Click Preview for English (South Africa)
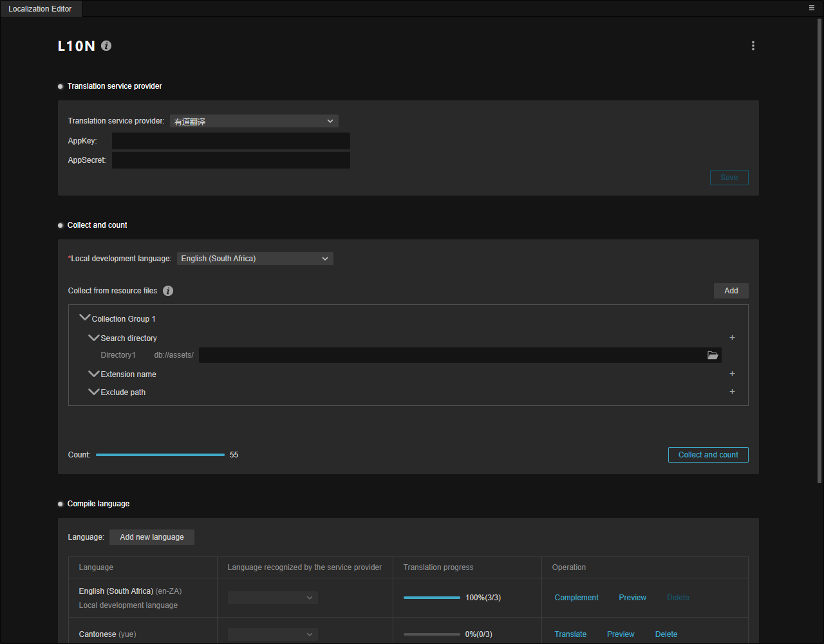This screenshot has width=824, height=644. [633, 598]
